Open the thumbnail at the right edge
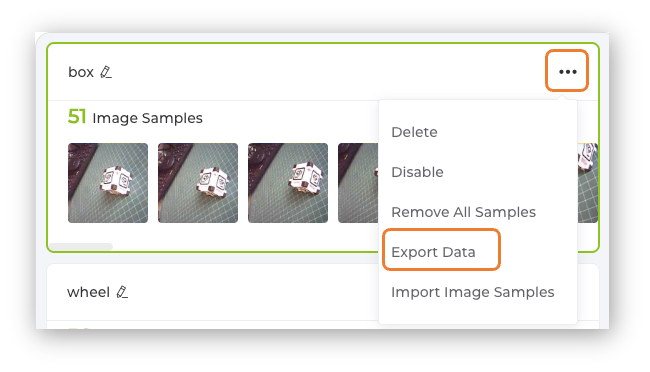Screen dimensions: 650x372 pyautogui.click(x=587, y=183)
